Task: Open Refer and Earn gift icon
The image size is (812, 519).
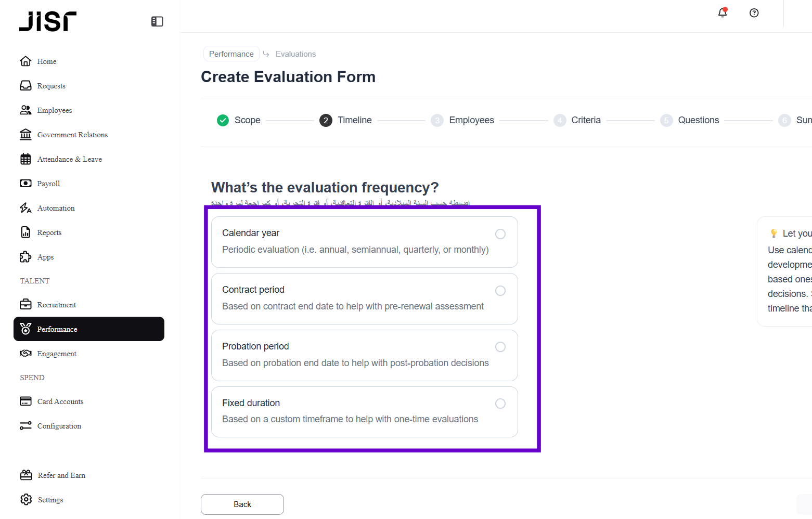Action: (x=26, y=475)
